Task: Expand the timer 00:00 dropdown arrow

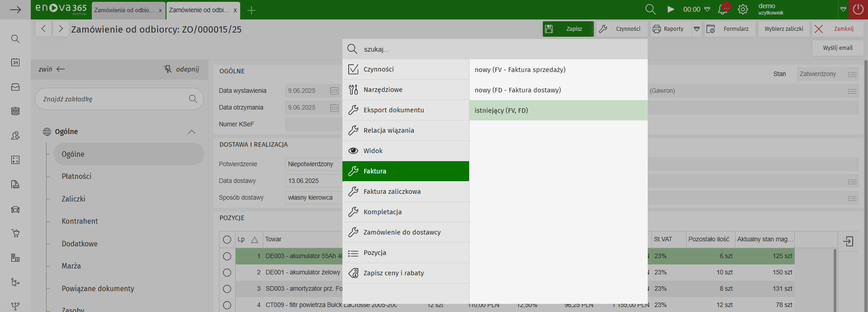Action: [707, 10]
